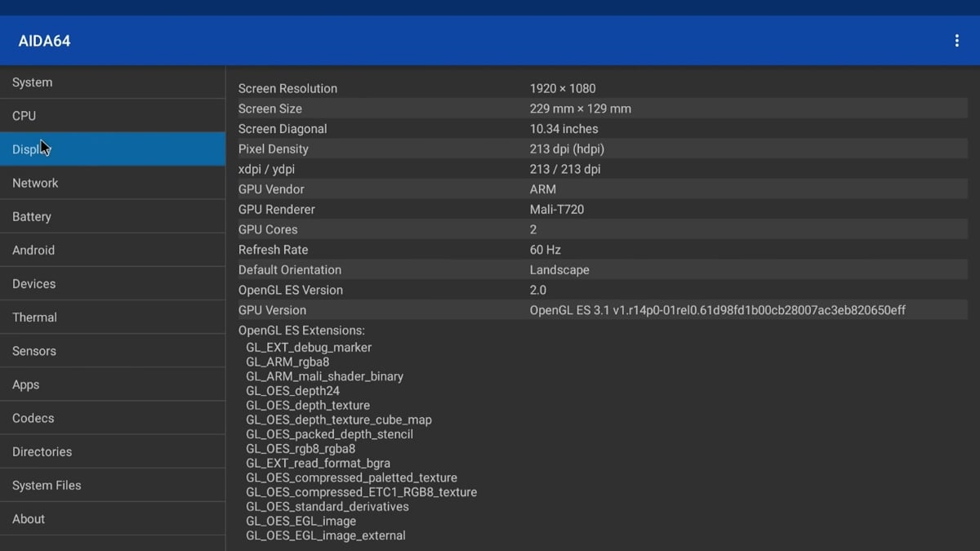Go to Network information

[x=35, y=183]
